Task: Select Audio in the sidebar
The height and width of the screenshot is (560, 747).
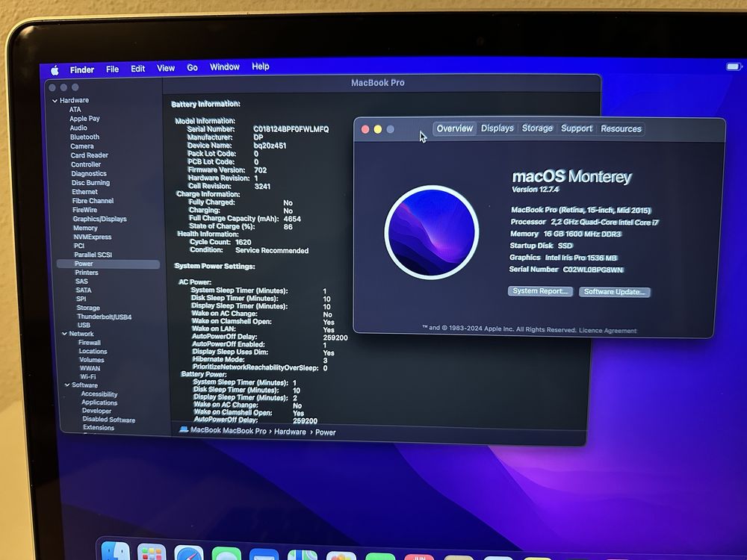Action: [78, 128]
